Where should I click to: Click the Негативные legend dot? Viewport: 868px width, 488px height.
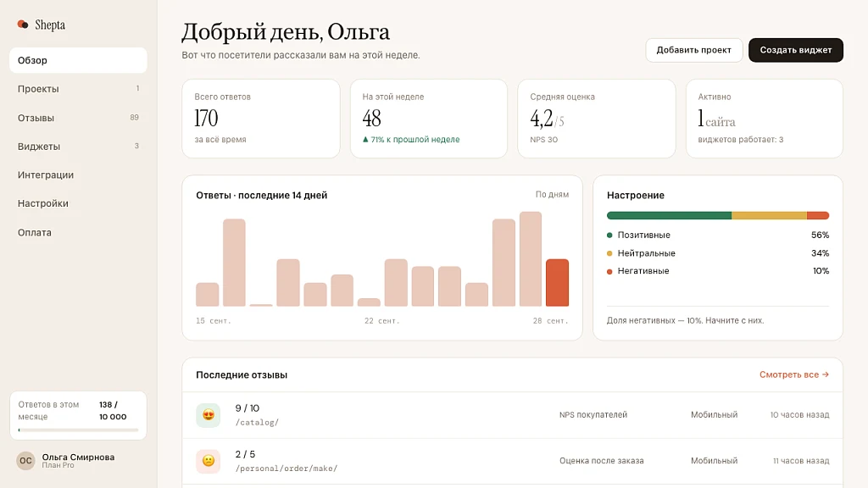point(609,271)
